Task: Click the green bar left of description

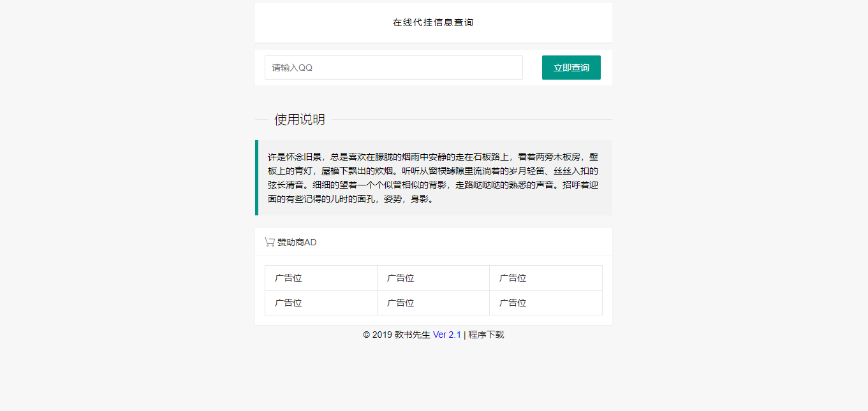Action: [257, 178]
